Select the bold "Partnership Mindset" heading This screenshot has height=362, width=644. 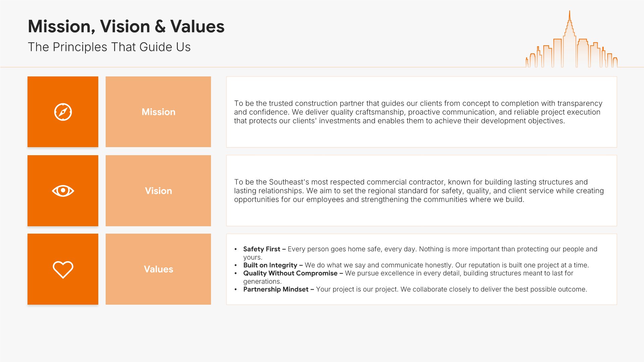coord(276,289)
